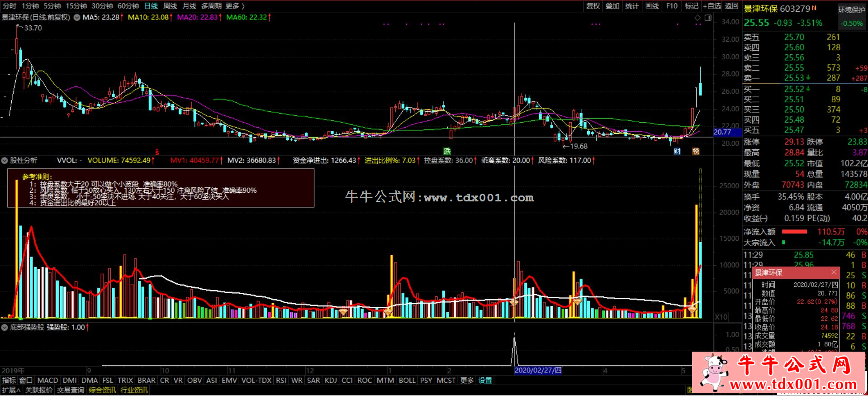Apply the TRIX indicator
Image resolution: width=868 pixels, height=396 pixels.
[125, 380]
